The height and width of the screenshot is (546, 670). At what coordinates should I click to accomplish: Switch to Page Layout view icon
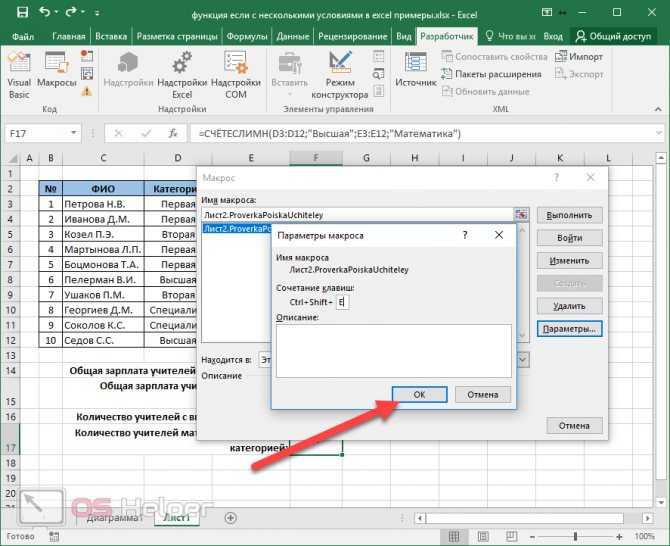pyautogui.click(x=483, y=536)
